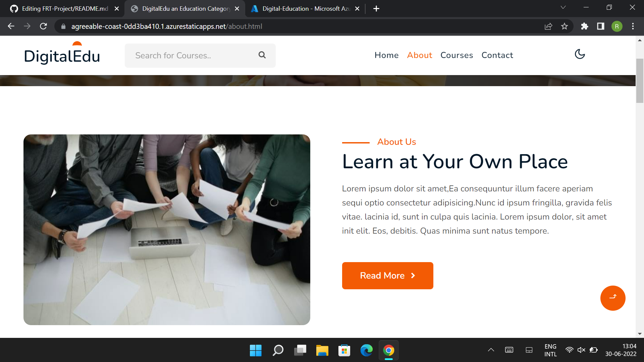644x362 pixels.
Task: Close the DigitalEdu an Education Category tab
Action: 237,9
